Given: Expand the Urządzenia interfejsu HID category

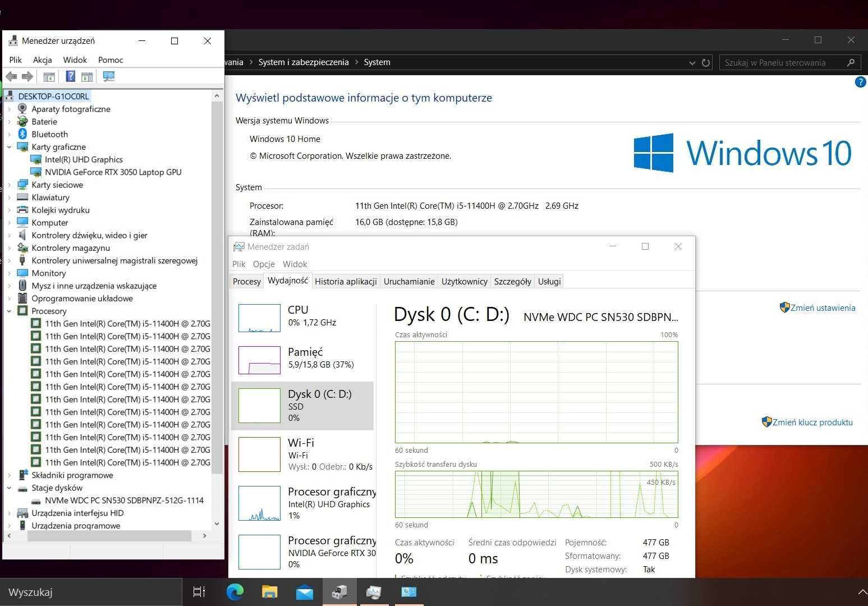Looking at the screenshot, I should tap(9, 513).
